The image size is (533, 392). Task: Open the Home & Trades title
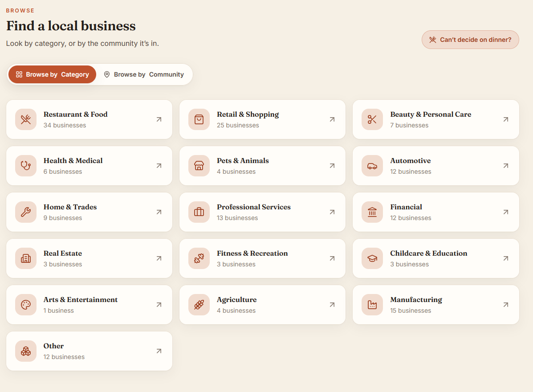(70, 207)
